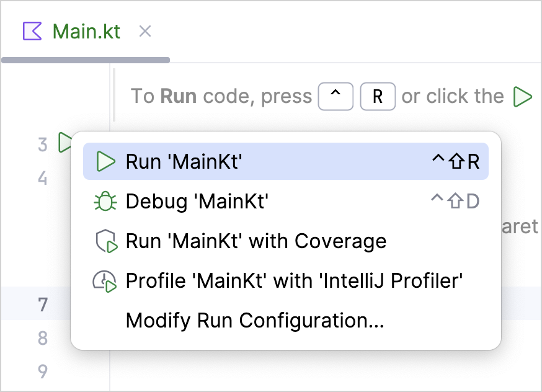Select Run 'MainKt' from the popup menu
Screen dimensions: 542x392
point(184,162)
